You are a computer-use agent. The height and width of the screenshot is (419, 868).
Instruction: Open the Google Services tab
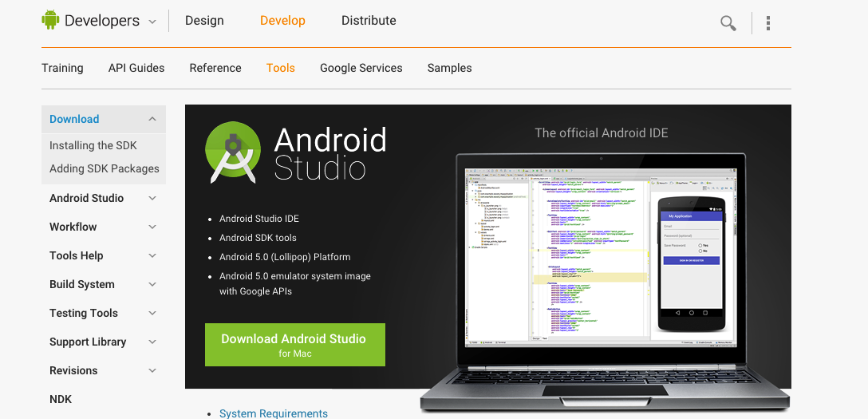[361, 68]
